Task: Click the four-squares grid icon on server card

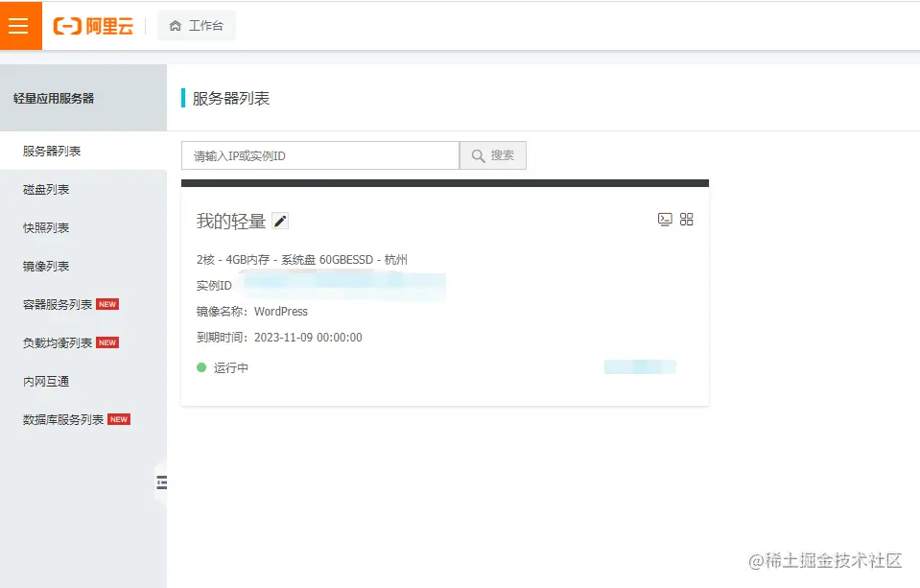Action: [x=687, y=220]
